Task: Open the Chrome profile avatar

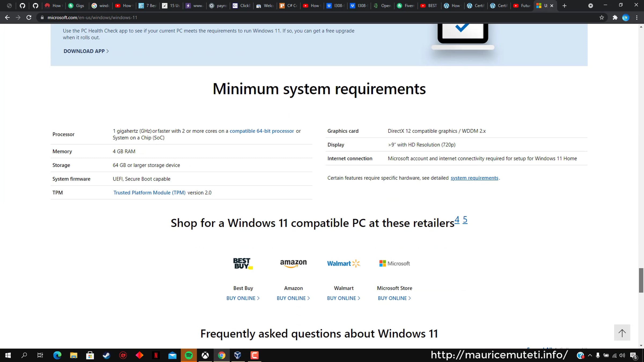Action: [x=626, y=17]
